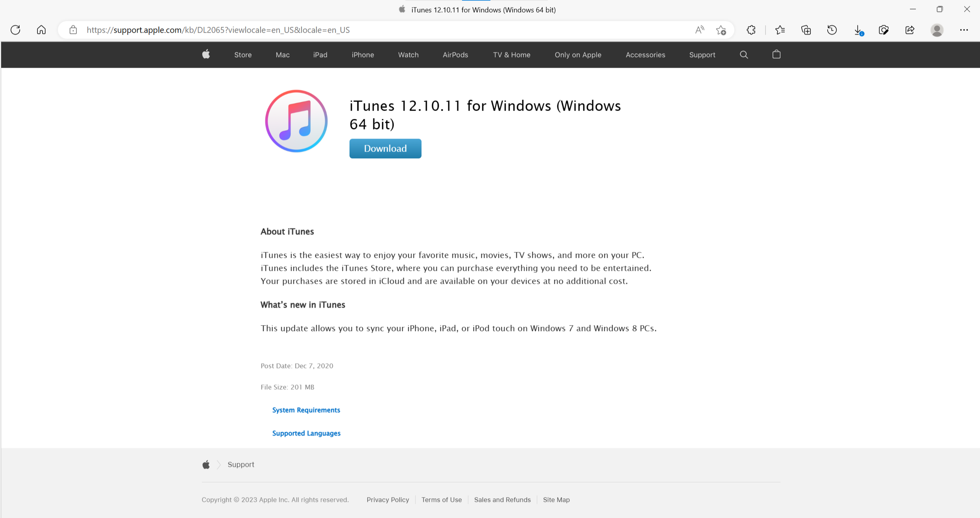Open the user profile avatar
Viewport: 980px width, 518px height.
[x=937, y=30]
